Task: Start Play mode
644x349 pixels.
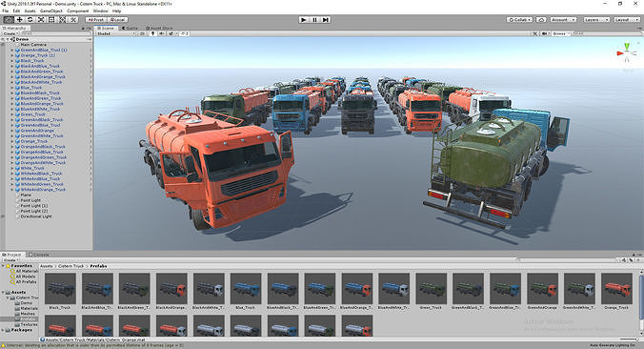Action: pos(304,19)
